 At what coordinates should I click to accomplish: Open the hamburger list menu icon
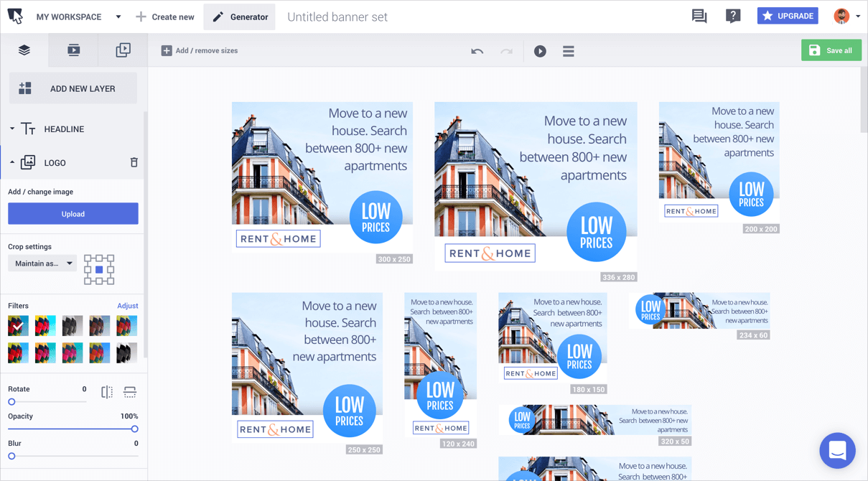(x=568, y=51)
